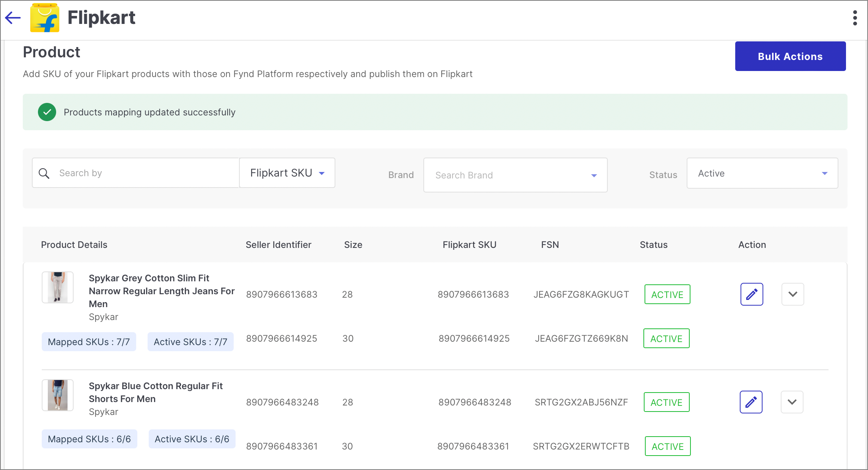The height and width of the screenshot is (470, 868).
Task: Click the FSN column header
Action: tap(550, 245)
